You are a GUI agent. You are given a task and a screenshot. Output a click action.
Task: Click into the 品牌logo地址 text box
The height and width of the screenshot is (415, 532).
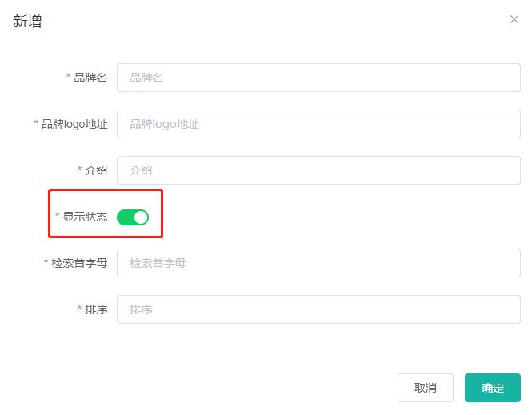pyautogui.click(x=318, y=124)
